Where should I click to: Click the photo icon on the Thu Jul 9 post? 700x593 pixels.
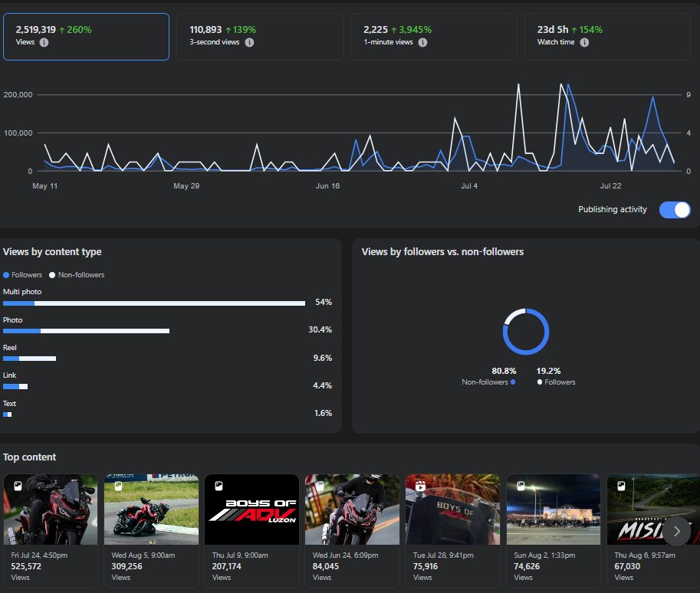219,486
